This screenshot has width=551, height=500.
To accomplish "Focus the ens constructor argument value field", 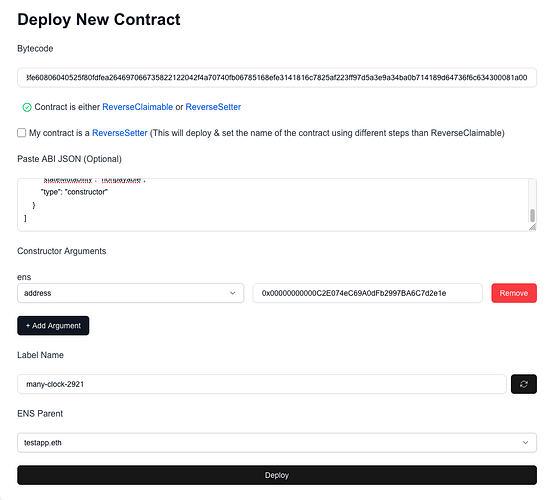I will click(x=368, y=293).
